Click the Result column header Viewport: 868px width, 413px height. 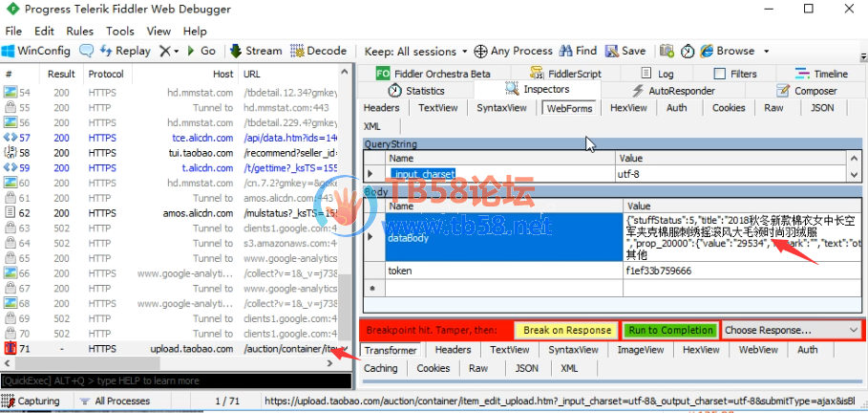(61, 74)
